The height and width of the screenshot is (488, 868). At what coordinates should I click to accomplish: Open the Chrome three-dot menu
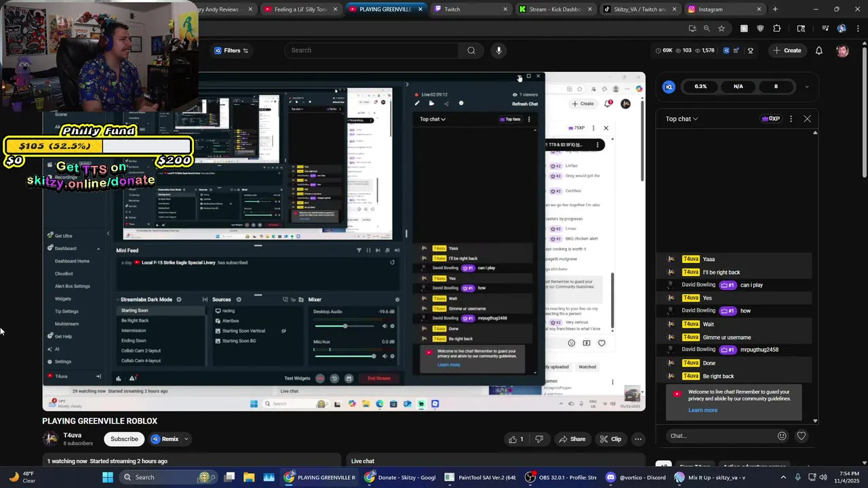(x=856, y=28)
